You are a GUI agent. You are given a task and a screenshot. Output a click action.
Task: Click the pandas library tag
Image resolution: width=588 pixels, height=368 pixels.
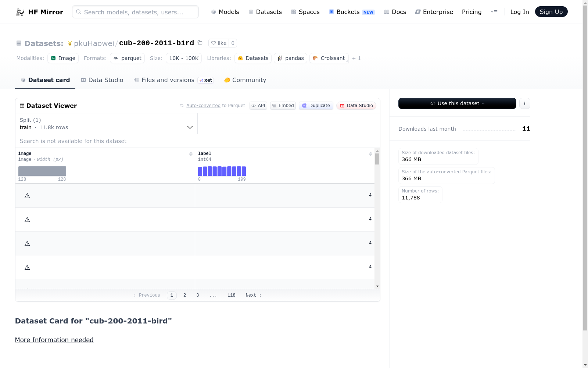(290, 58)
